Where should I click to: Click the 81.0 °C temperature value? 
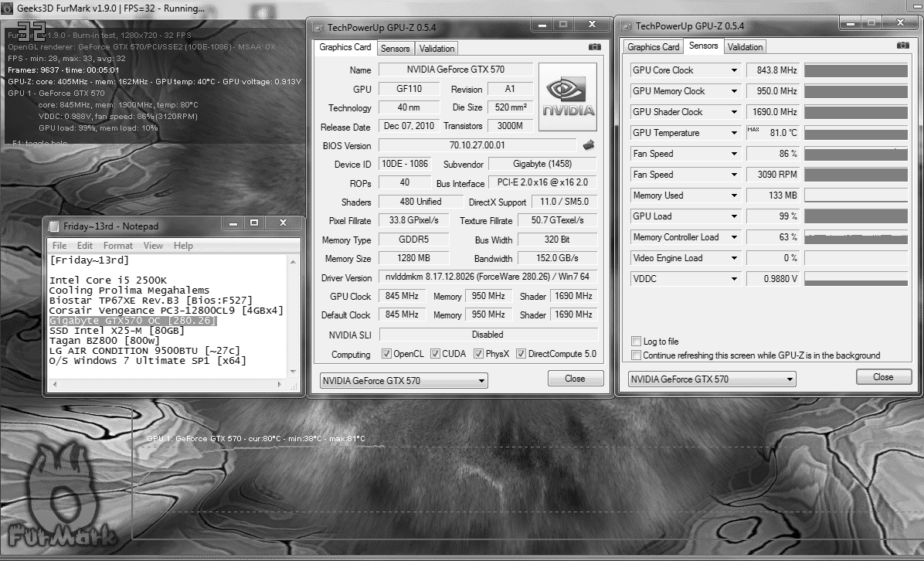pyautogui.click(x=773, y=133)
